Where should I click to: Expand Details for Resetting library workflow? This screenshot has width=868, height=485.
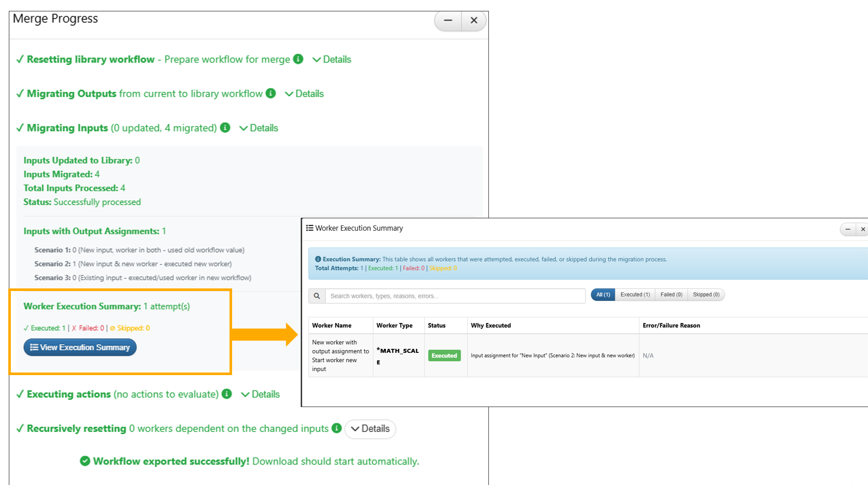332,59
